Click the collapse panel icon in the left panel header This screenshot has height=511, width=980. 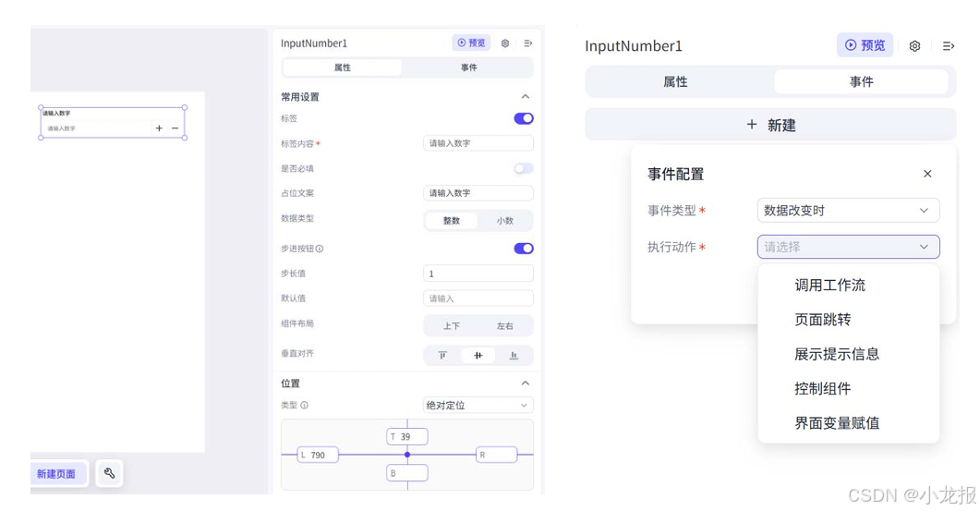click(x=528, y=43)
